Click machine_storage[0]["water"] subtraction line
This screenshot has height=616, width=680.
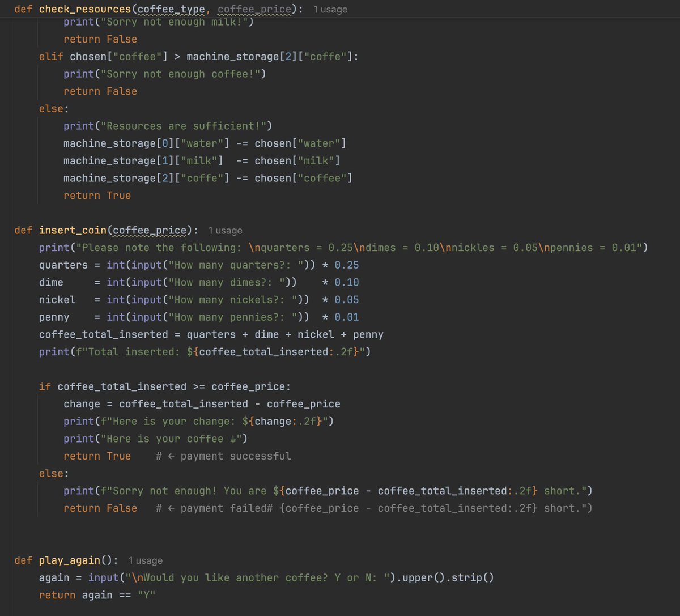(205, 143)
